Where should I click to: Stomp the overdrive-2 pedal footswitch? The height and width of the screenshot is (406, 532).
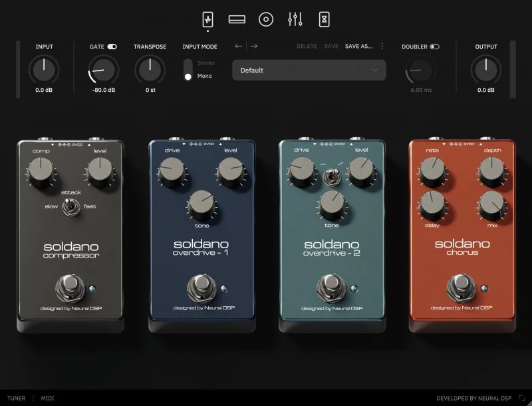click(331, 288)
